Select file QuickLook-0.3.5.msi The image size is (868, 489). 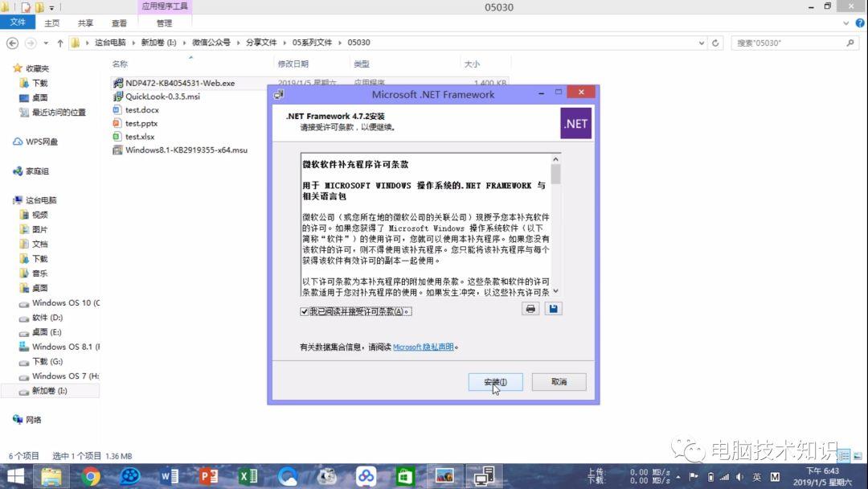162,97
